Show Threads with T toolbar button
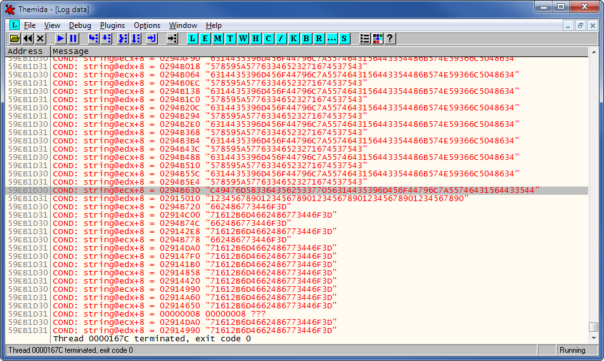The image size is (604, 361). (x=230, y=39)
